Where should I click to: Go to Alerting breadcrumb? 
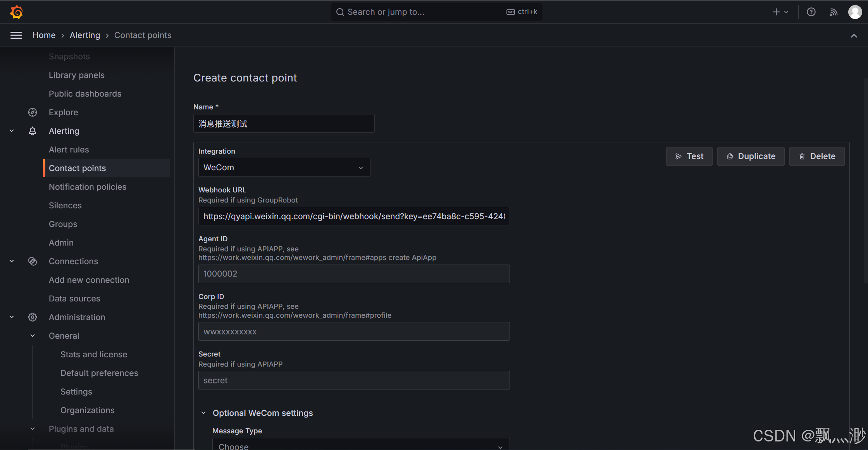(85, 35)
